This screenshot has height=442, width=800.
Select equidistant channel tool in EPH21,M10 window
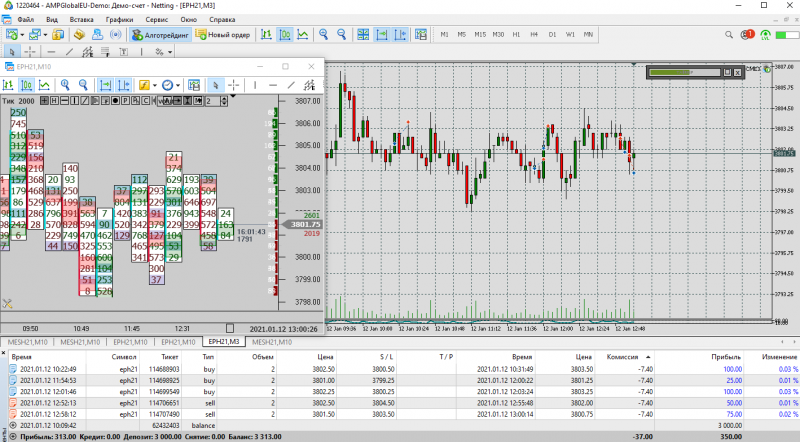[x=309, y=85]
